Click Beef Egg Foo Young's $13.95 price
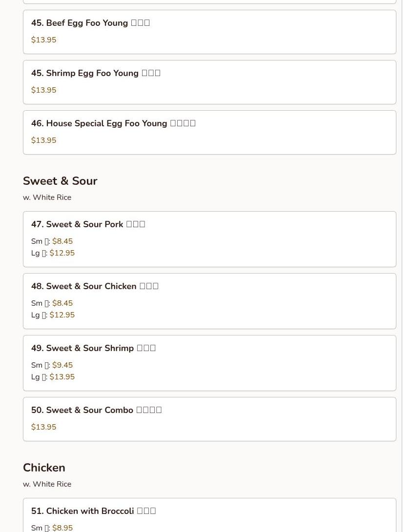This screenshot has width=412, height=532. click(x=43, y=40)
